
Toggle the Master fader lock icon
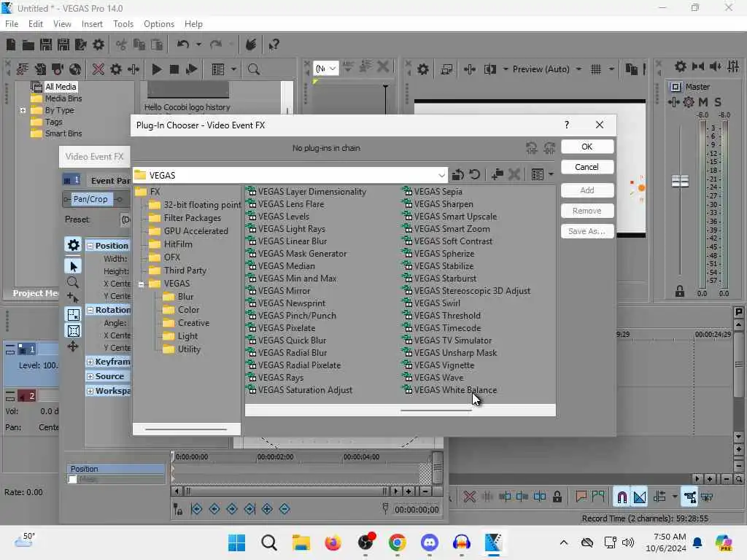click(680, 292)
